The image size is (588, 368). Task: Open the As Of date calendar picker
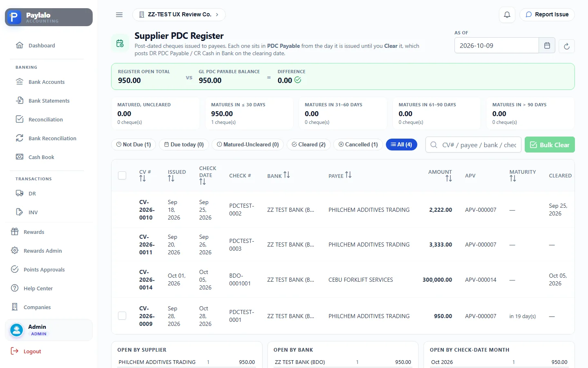[547, 45]
